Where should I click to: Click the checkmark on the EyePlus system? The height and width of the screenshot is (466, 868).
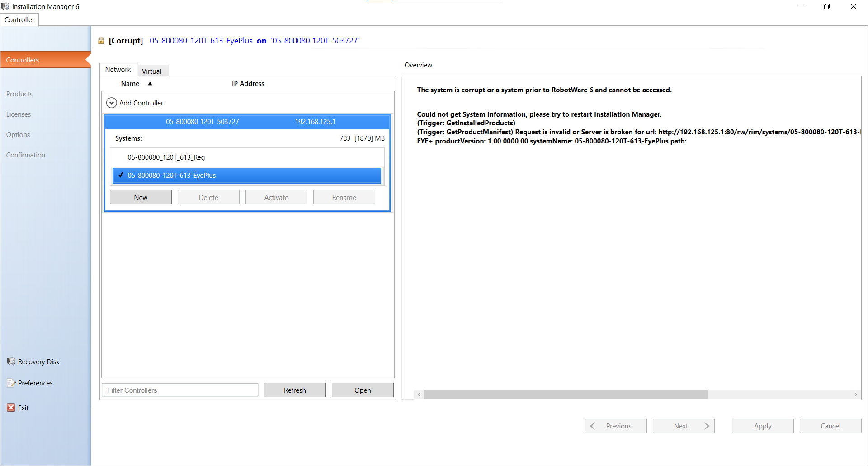[121, 175]
